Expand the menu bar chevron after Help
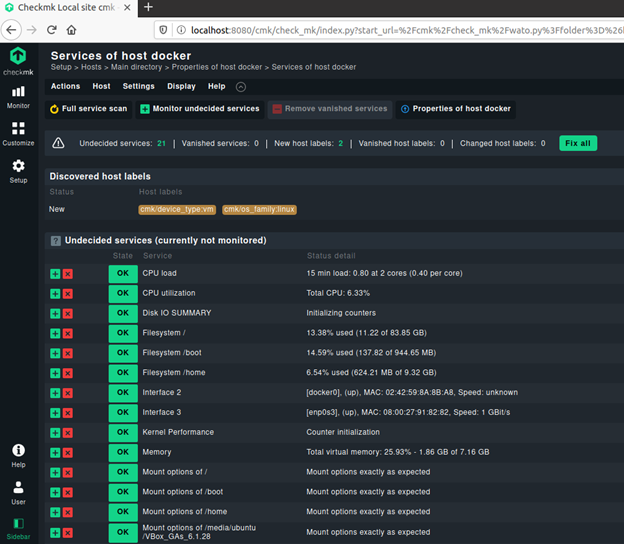Image resolution: width=624 pixels, height=544 pixels. [240, 87]
